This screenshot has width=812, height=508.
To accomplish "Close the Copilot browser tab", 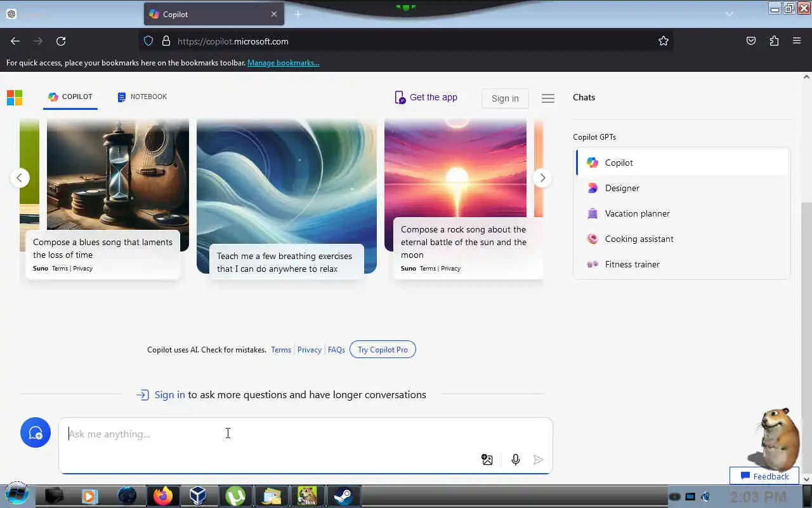I will point(274,14).
